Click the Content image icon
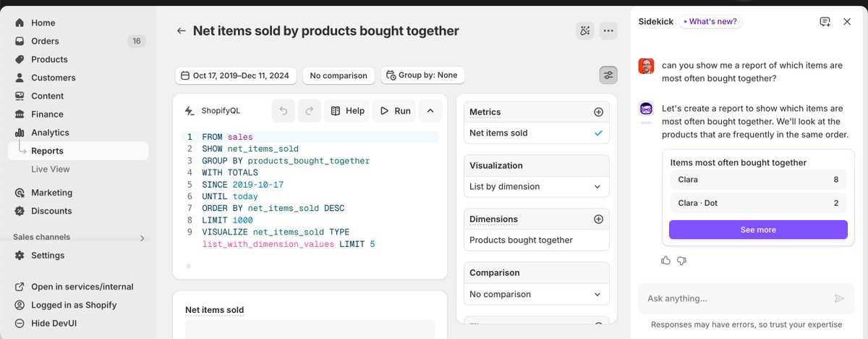 (x=20, y=96)
